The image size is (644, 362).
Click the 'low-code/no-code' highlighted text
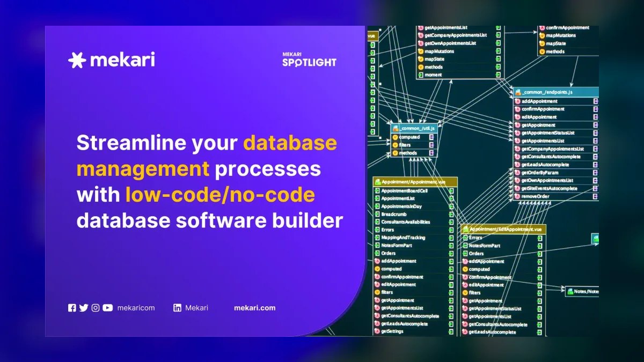pos(220,195)
